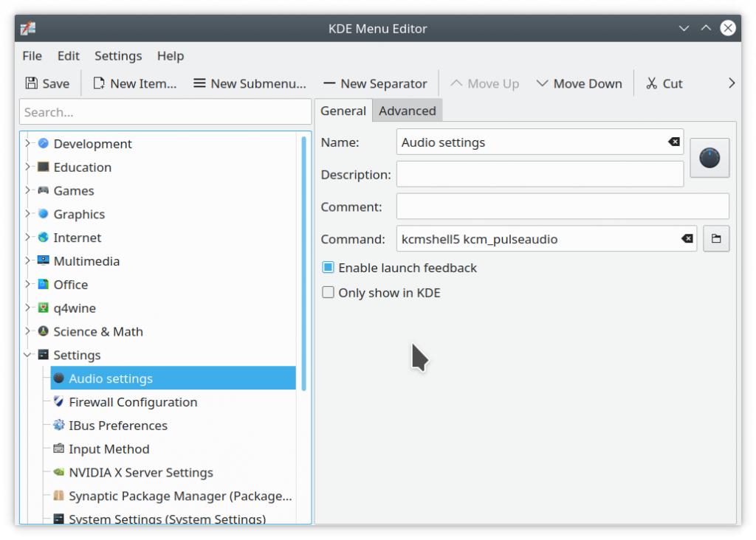This screenshot has height=540, width=756.
Task: Click the Cut scissors icon
Action: point(651,83)
